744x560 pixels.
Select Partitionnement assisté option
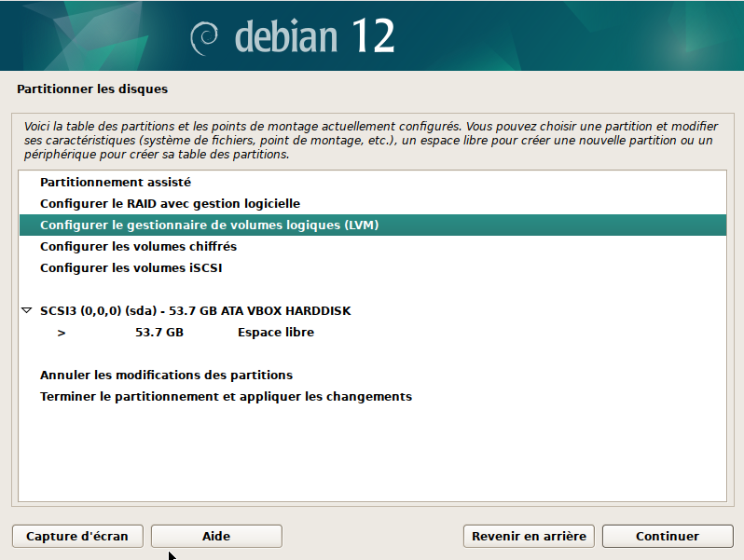[373, 182]
